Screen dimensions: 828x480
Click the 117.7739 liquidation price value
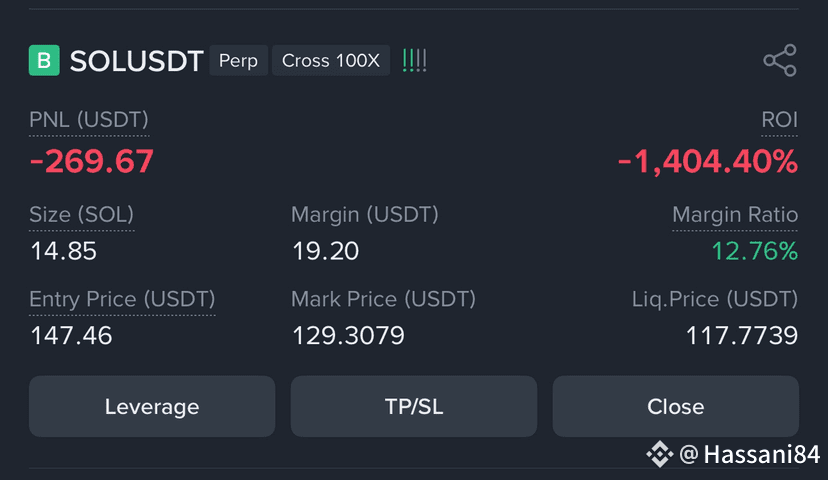pos(742,335)
